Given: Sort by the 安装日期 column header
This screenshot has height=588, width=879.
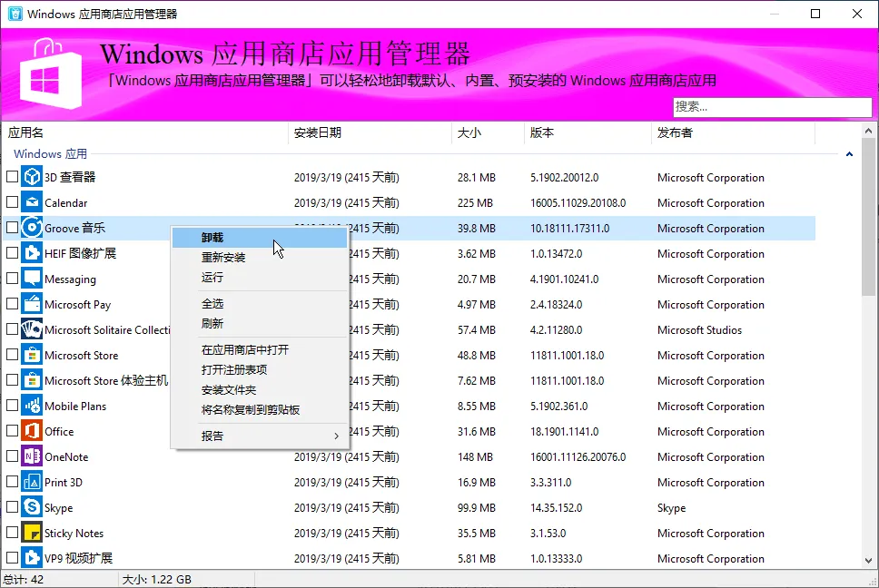Looking at the screenshot, I should point(370,132).
